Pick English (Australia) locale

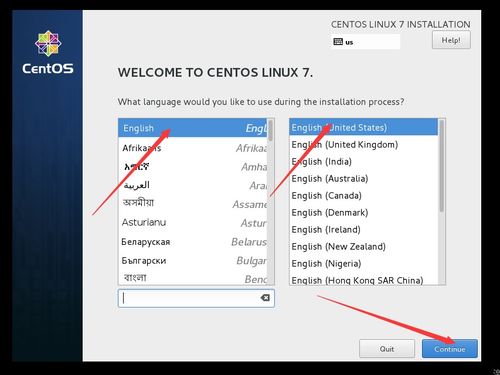click(x=364, y=179)
